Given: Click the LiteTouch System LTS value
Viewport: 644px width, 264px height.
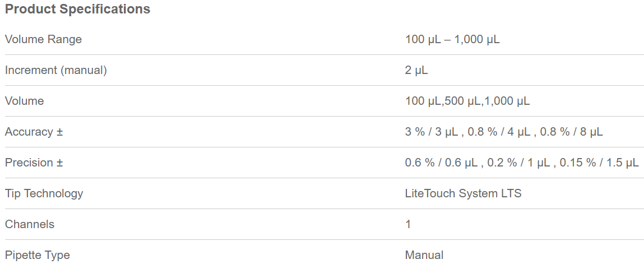Looking at the screenshot, I should (x=463, y=193).
